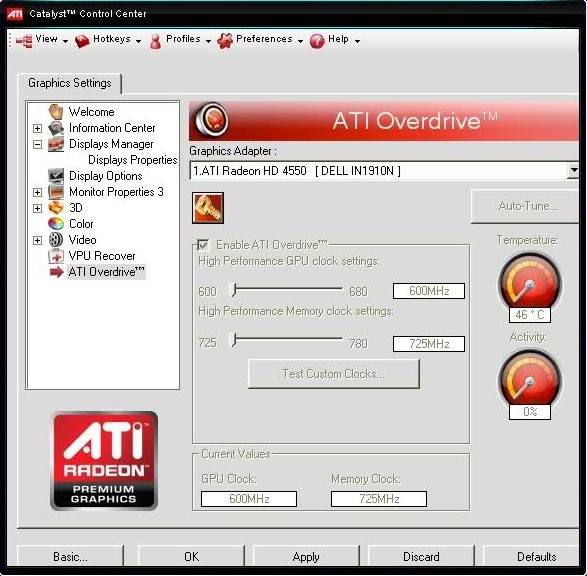Click the 3D cube icon in sidebar
Image resolution: width=587 pixels, height=576 pixels.
coord(56,208)
